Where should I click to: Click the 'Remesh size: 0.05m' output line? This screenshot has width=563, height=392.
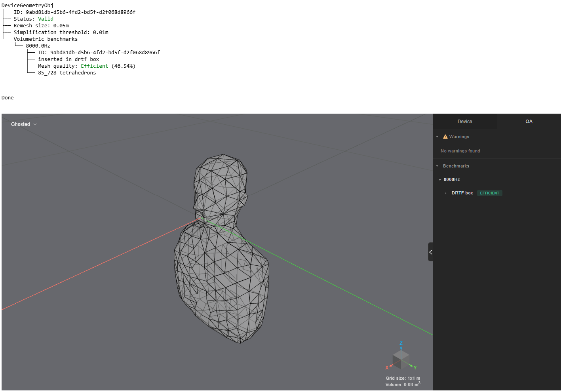point(41,25)
